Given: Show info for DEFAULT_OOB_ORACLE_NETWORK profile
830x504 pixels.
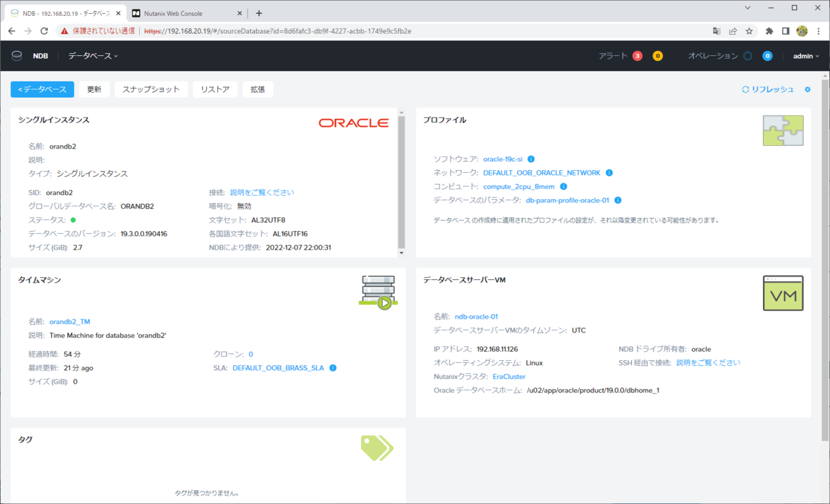Looking at the screenshot, I should pos(609,173).
